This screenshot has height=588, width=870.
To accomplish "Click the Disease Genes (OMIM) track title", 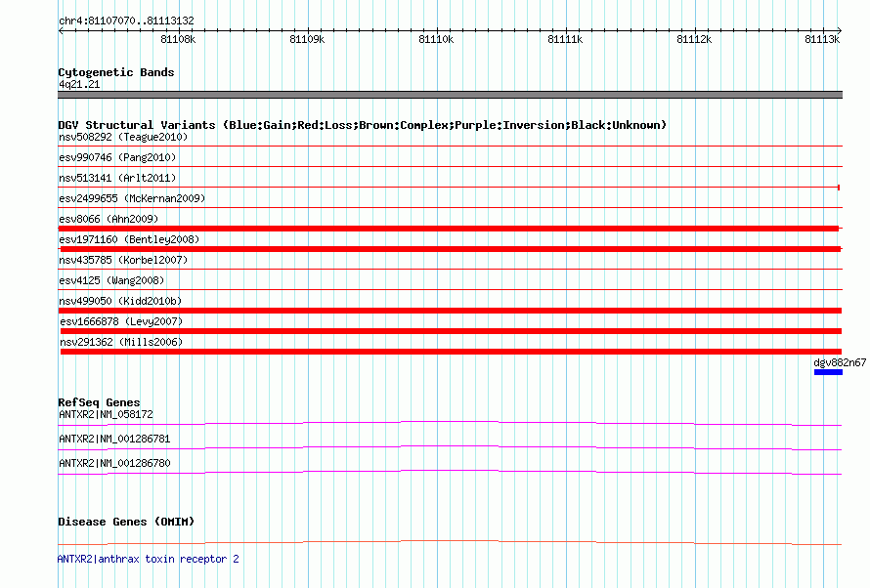I will pos(126,522).
